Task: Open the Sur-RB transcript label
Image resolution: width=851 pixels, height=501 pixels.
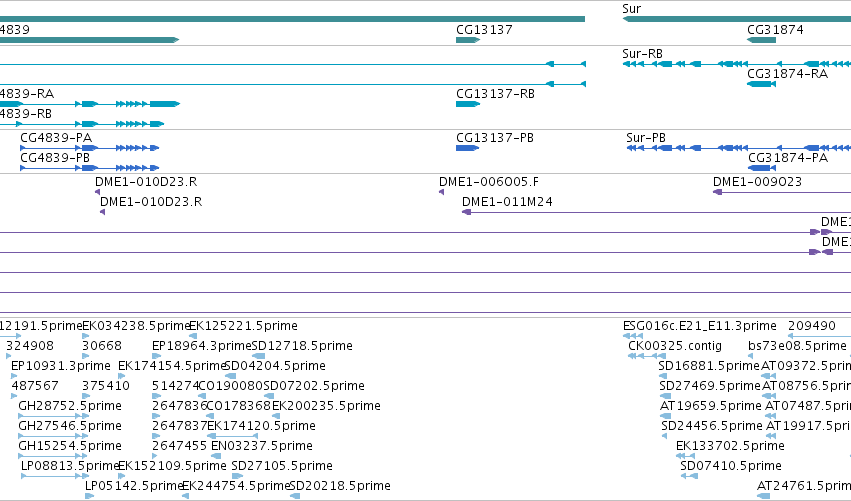Action: pyautogui.click(x=642, y=54)
